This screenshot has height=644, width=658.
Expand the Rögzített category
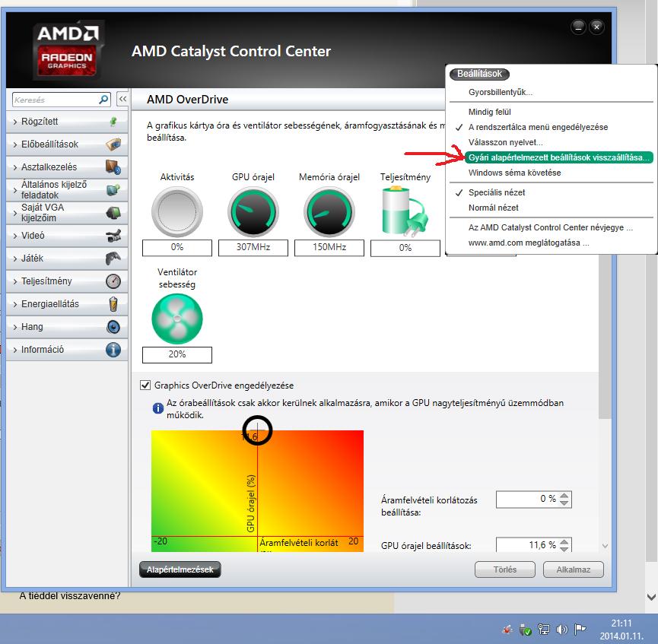[x=67, y=122]
